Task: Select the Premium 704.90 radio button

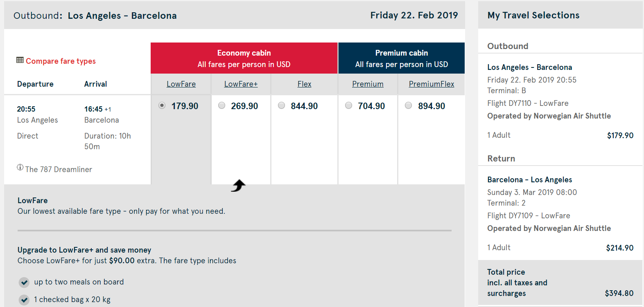Action: [349, 105]
